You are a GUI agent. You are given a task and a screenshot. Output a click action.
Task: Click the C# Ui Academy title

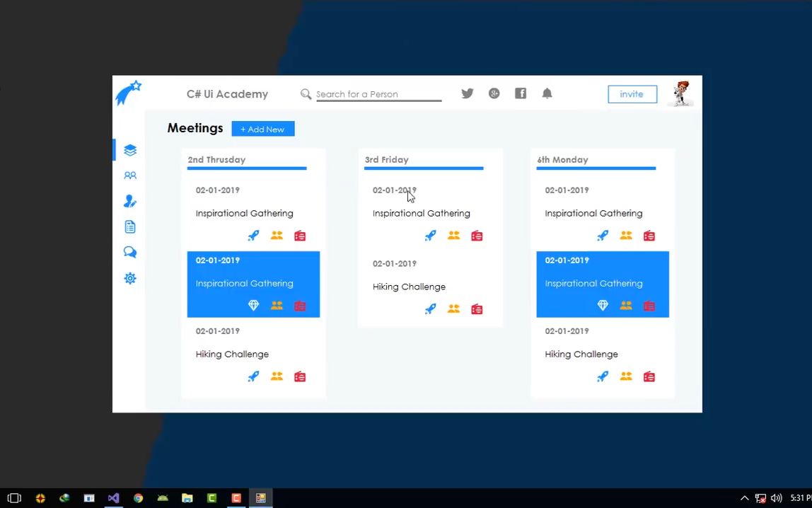click(x=227, y=93)
